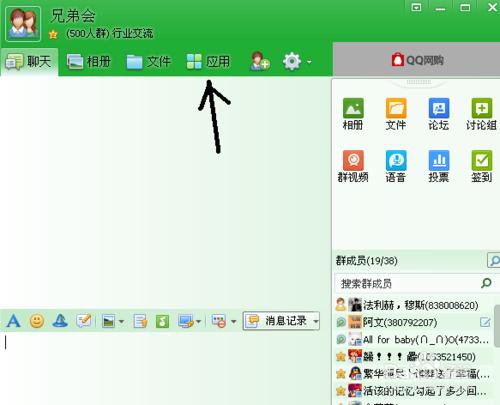Select the member beginning with 活该的记忆

pyautogui.click(x=414, y=391)
